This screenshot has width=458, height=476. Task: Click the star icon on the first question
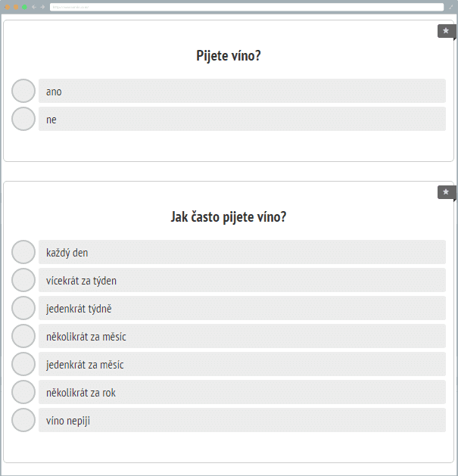(446, 31)
